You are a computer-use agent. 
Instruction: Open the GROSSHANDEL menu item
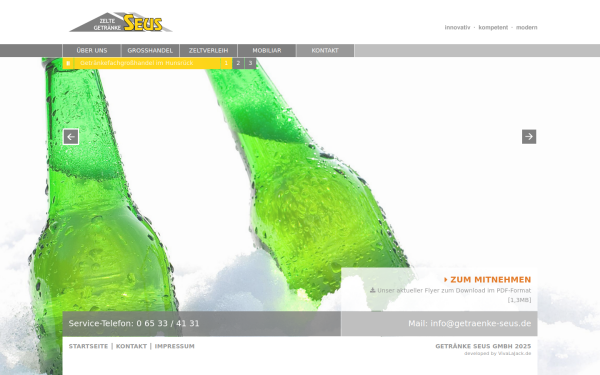150,51
